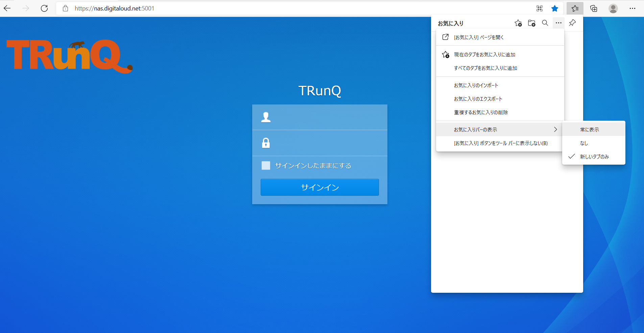Add this page to favorites icon in panel
This screenshot has height=333, width=644.
pos(518,23)
